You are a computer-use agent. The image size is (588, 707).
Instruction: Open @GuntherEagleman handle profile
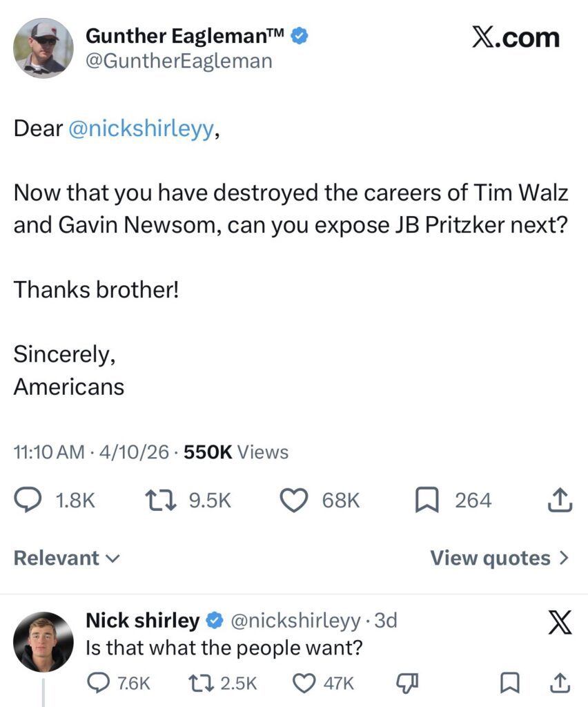(x=179, y=61)
